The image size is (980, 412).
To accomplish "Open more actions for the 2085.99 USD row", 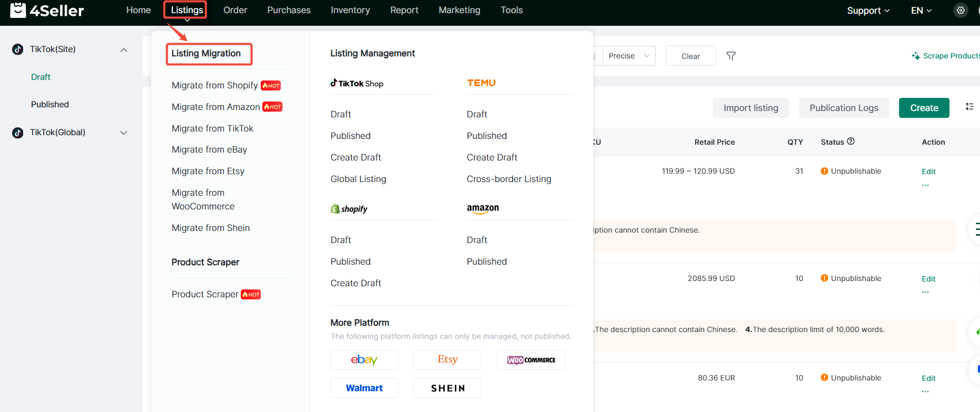I will 925,292.
